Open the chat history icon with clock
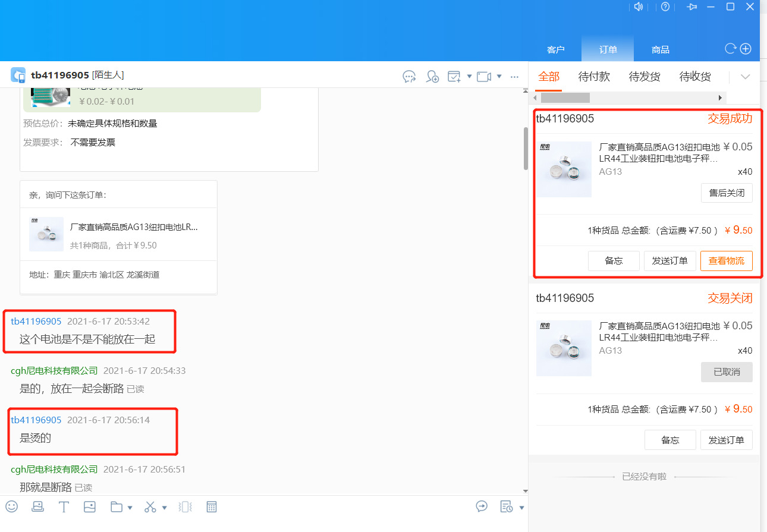The height and width of the screenshot is (532, 767). pos(507,506)
